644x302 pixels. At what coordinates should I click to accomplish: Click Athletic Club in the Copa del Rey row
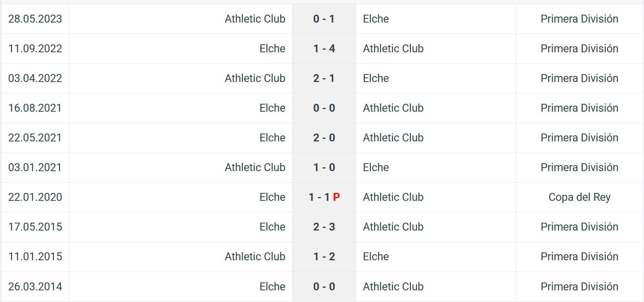click(393, 197)
